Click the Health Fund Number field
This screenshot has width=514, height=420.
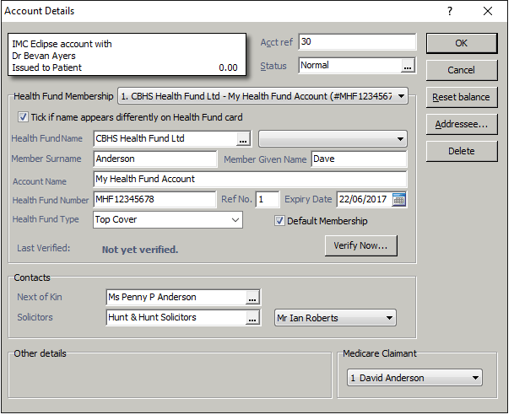pyautogui.click(x=154, y=200)
